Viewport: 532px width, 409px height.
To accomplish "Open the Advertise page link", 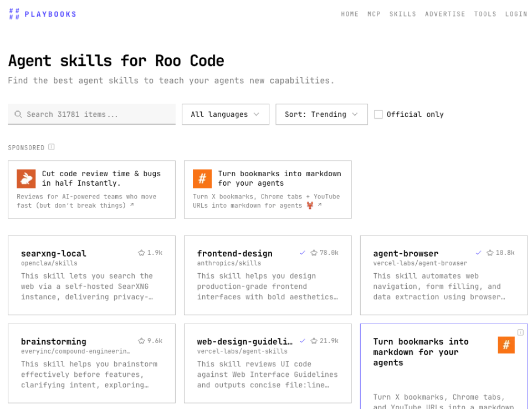I will coord(445,14).
